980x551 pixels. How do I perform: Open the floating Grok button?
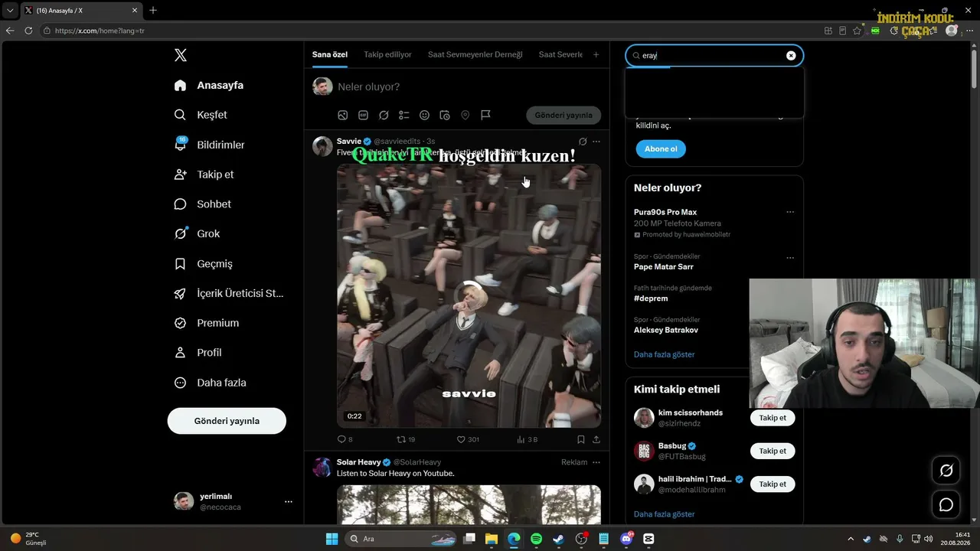[946, 471]
